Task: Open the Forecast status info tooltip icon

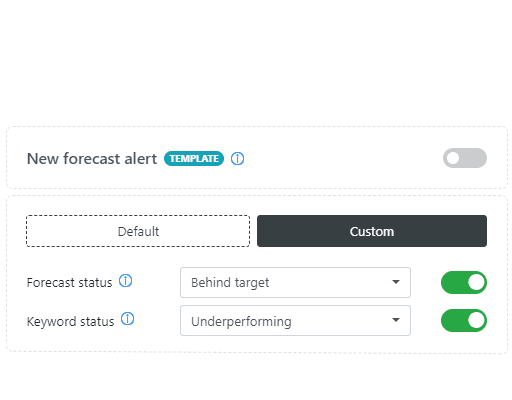Action: (x=126, y=281)
